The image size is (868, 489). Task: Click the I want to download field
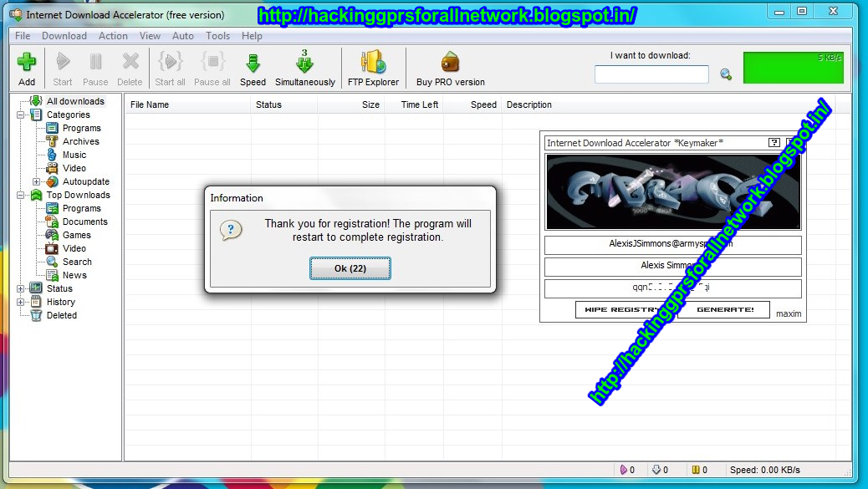(x=651, y=74)
